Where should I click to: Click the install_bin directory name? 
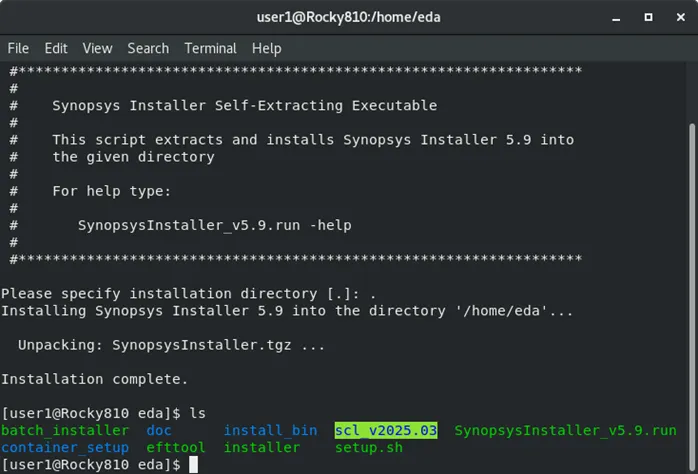pos(271,430)
